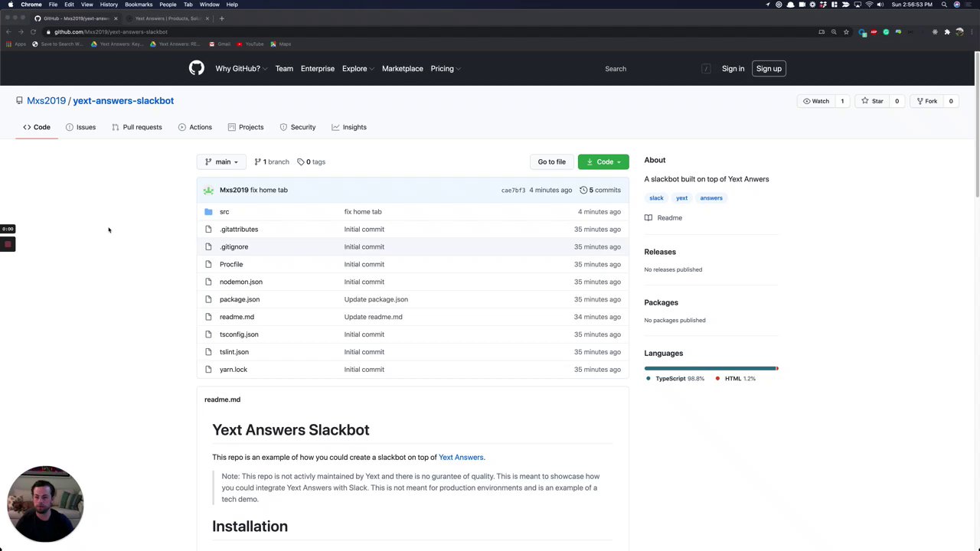The height and width of the screenshot is (551, 980).
Task: Open tsconfig.json file
Action: (x=239, y=335)
